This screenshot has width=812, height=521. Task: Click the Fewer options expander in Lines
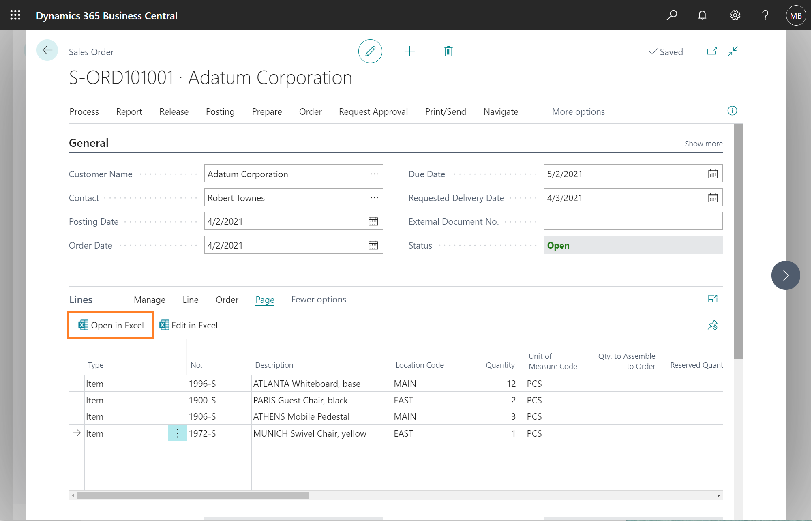(x=319, y=299)
